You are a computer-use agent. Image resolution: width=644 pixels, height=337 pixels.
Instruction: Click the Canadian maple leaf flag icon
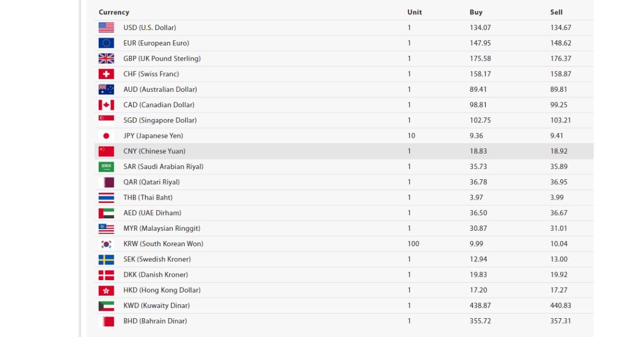coord(106,105)
